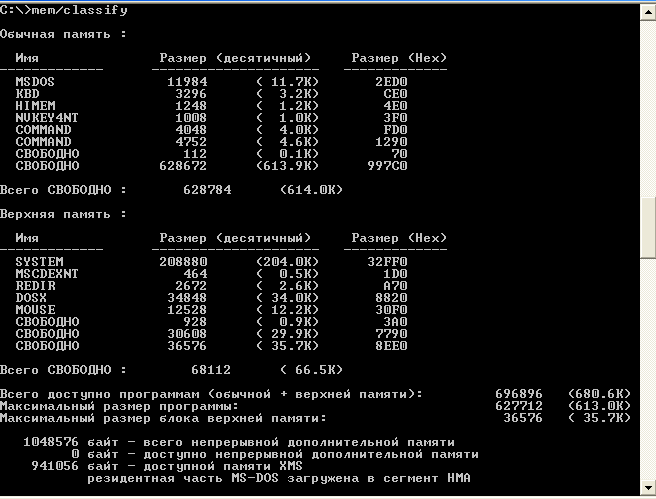Click the hex value 30F0
The height and width of the screenshot is (499, 656).
pyautogui.click(x=391, y=310)
